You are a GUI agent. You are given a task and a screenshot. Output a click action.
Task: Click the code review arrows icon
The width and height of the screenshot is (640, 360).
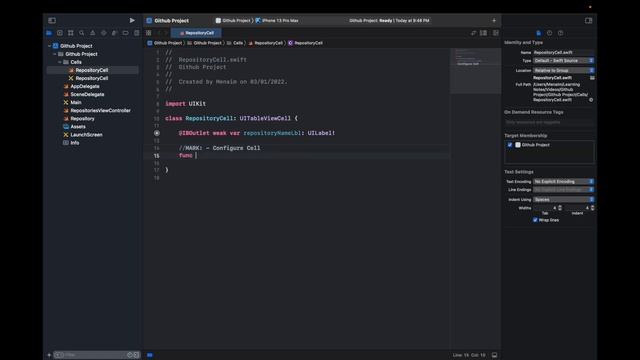pyautogui.click(x=473, y=33)
